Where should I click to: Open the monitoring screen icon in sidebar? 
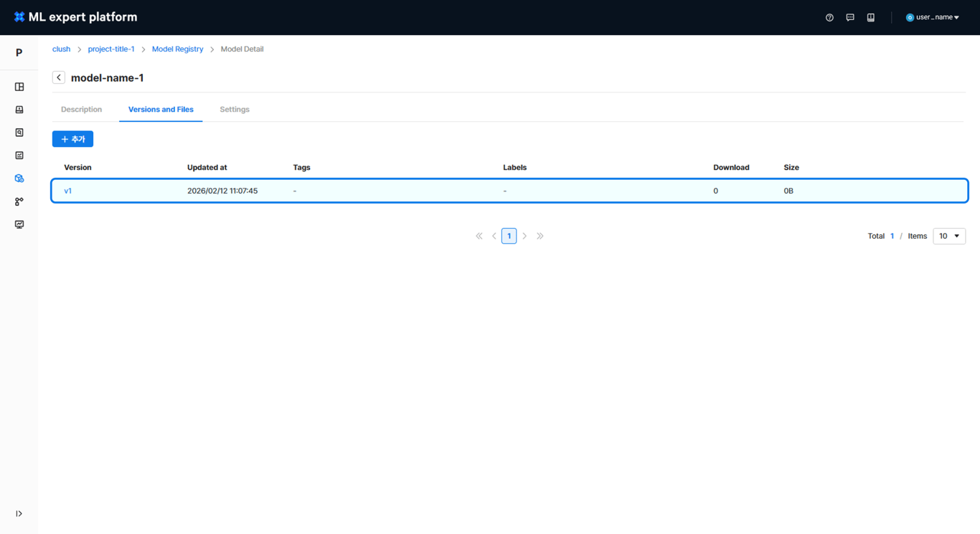click(x=19, y=224)
